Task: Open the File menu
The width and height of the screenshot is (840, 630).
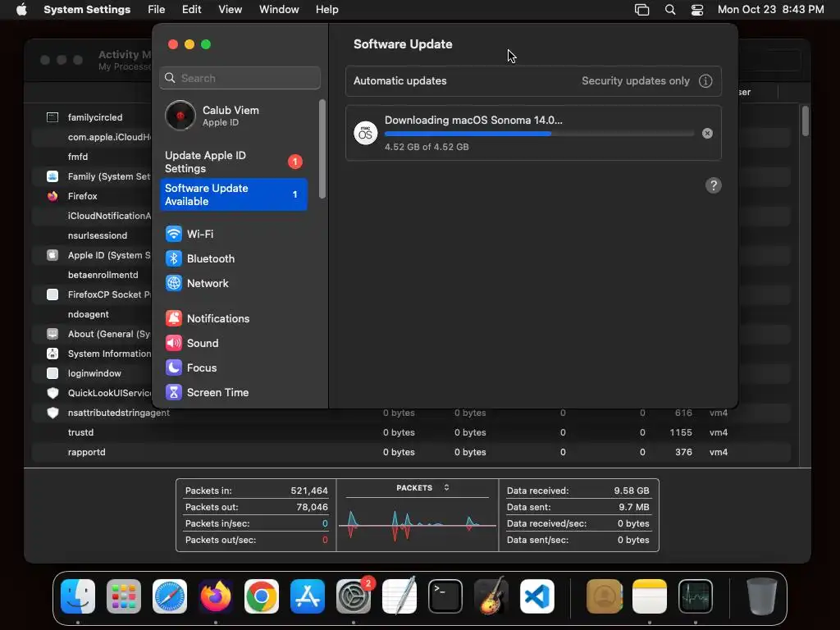Action: pos(157,10)
